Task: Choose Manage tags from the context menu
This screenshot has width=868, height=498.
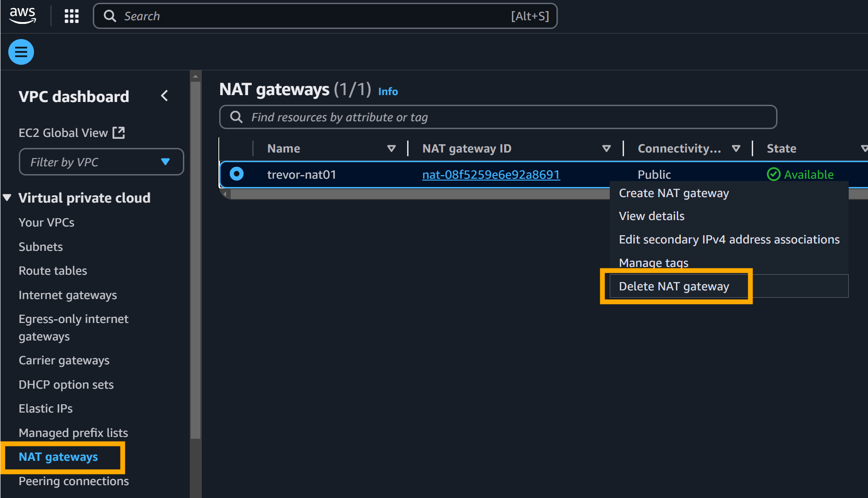Action: (653, 262)
